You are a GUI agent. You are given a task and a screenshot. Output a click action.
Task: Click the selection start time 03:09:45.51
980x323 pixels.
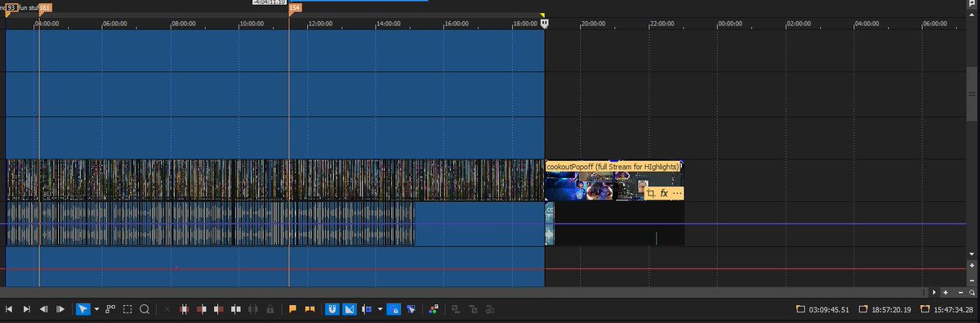point(829,310)
